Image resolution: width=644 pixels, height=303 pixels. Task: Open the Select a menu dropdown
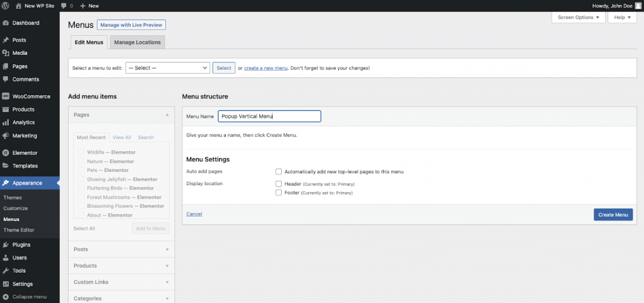tap(167, 68)
